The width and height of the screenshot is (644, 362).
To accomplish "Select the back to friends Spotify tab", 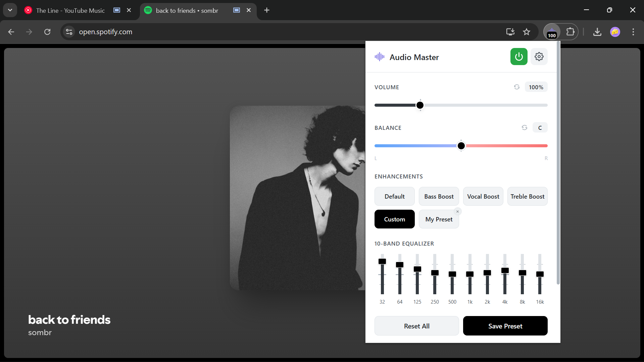I will point(187,11).
